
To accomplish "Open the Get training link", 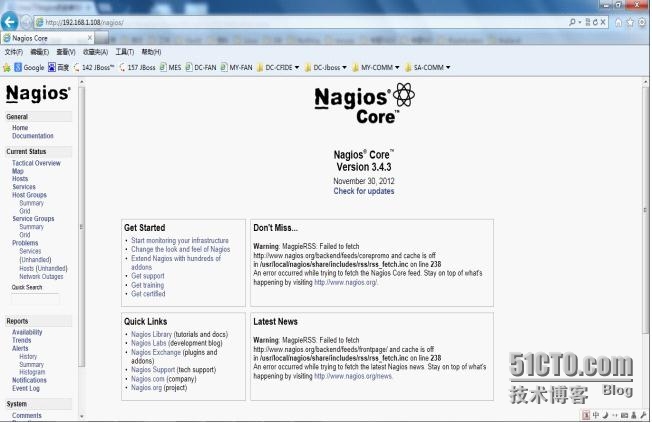I will [148, 285].
